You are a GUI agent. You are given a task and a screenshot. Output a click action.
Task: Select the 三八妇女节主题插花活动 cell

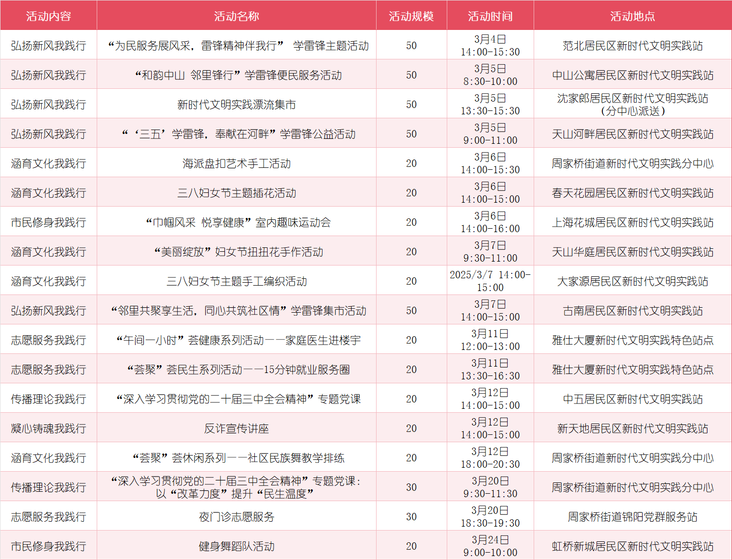[237, 192]
